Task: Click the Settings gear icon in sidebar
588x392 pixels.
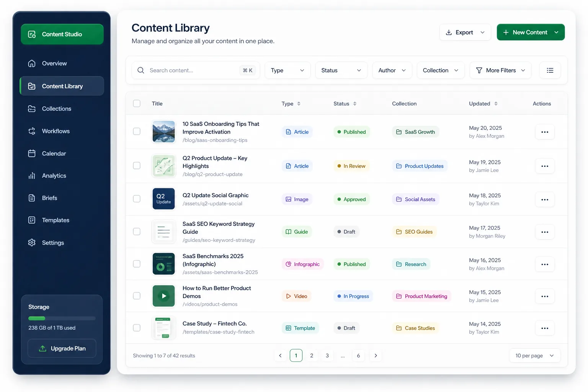Action: click(x=32, y=243)
